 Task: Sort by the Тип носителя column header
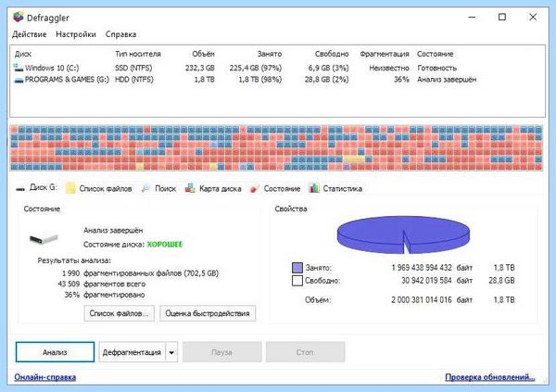[x=138, y=54]
